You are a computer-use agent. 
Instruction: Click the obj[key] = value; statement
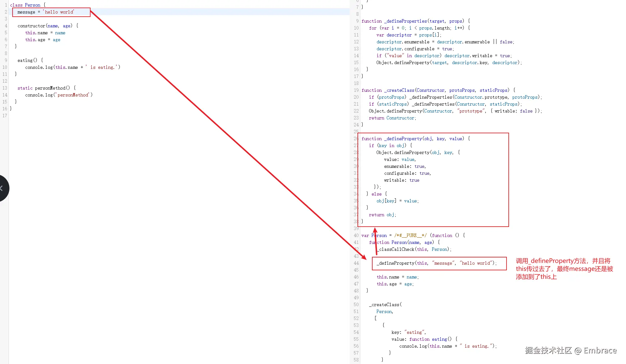[x=397, y=201]
